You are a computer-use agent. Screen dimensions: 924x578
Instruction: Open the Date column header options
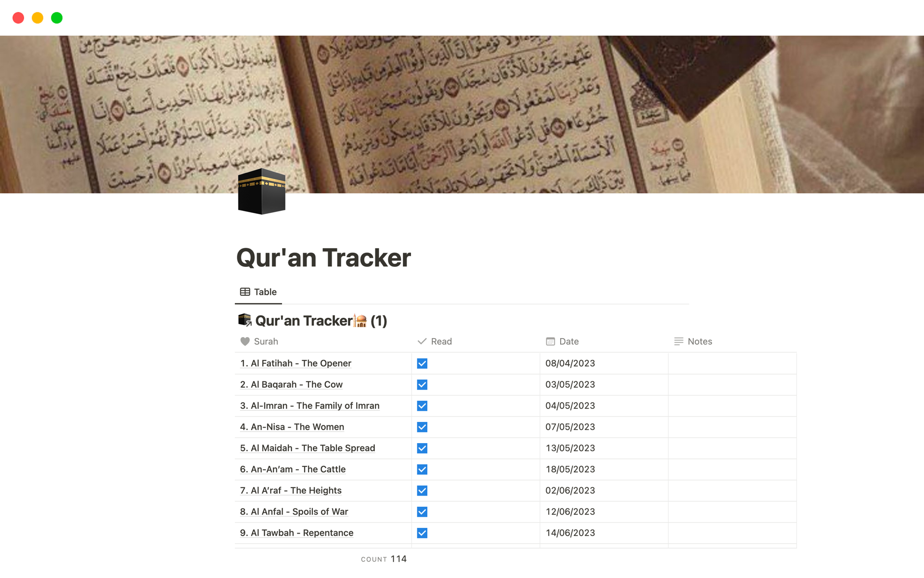568,342
